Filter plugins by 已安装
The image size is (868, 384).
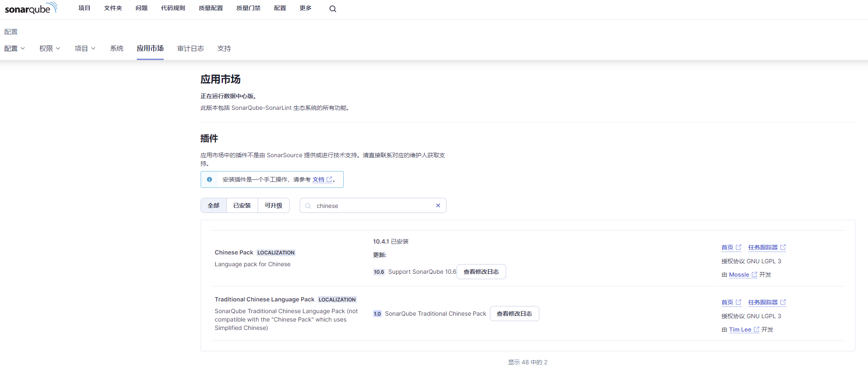point(242,205)
